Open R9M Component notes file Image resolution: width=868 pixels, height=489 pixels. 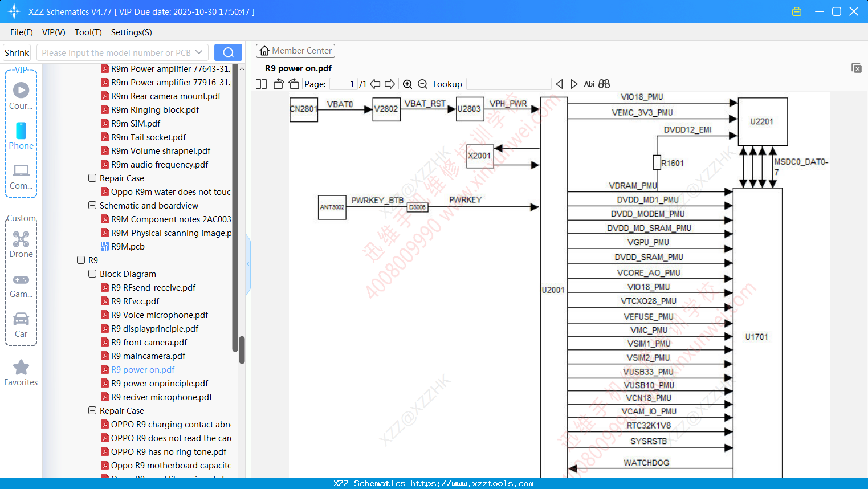click(172, 219)
